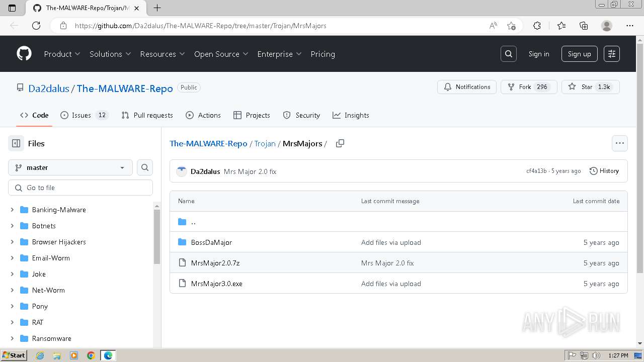Open Chrome from the taskbar

pyautogui.click(x=91, y=355)
